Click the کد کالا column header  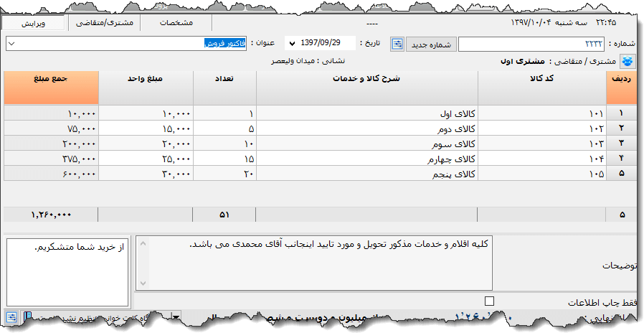pos(542,87)
